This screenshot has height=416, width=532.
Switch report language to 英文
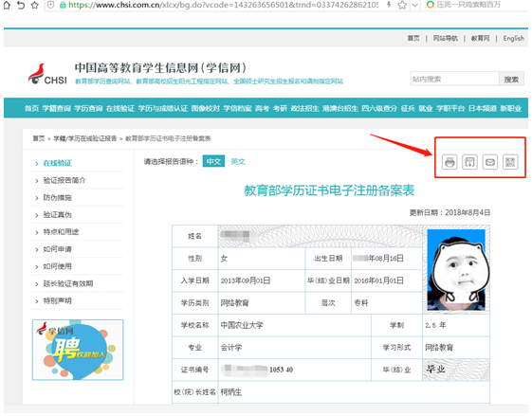click(238, 161)
